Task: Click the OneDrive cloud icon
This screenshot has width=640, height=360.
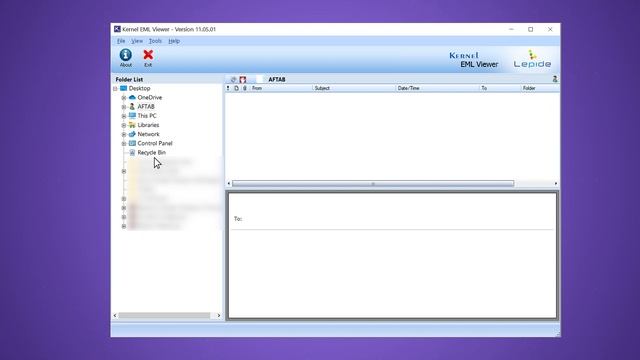Action: (132, 98)
